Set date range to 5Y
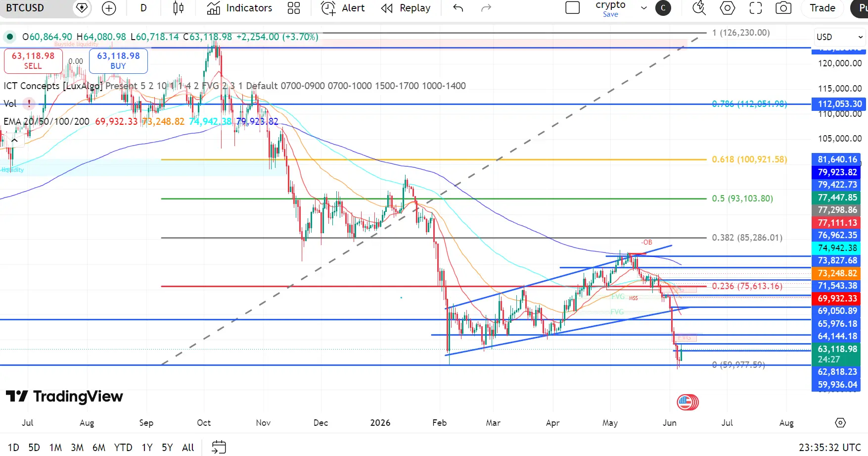 [167, 447]
